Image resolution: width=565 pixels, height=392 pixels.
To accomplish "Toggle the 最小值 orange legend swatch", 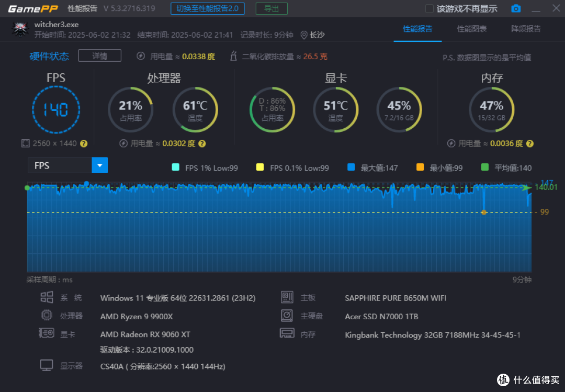I will click(x=420, y=167).
